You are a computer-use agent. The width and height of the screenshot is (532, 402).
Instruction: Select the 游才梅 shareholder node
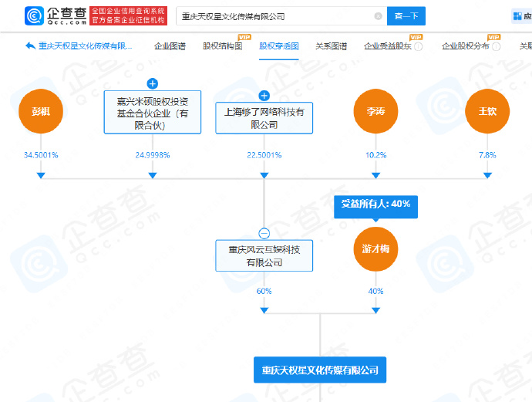click(375, 249)
